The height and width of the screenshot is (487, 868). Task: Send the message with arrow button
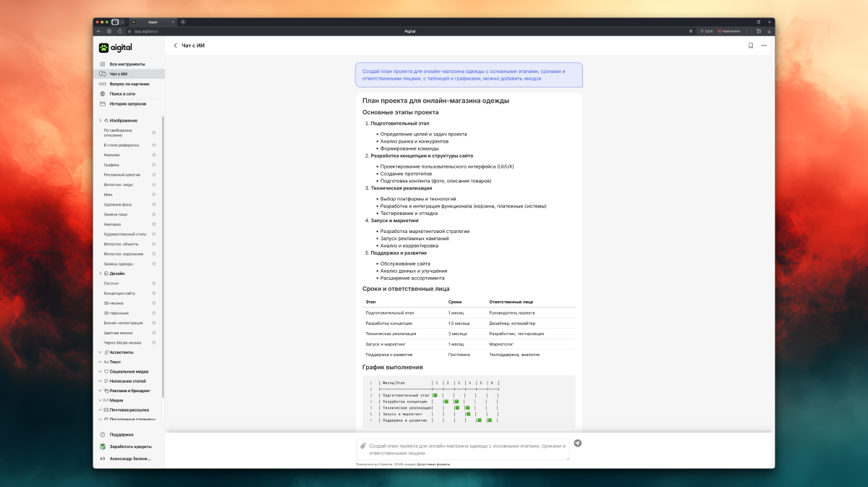(x=577, y=443)
